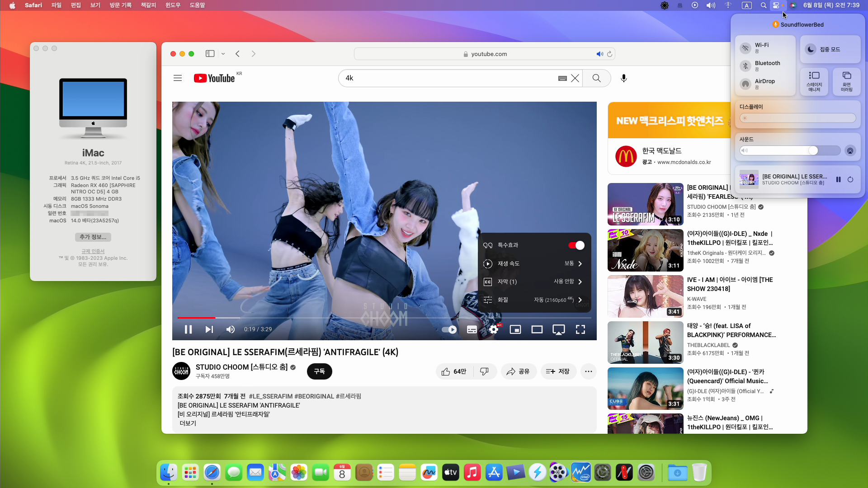
Task: Open 재생 속도 submenu
Action: [534, 263]
